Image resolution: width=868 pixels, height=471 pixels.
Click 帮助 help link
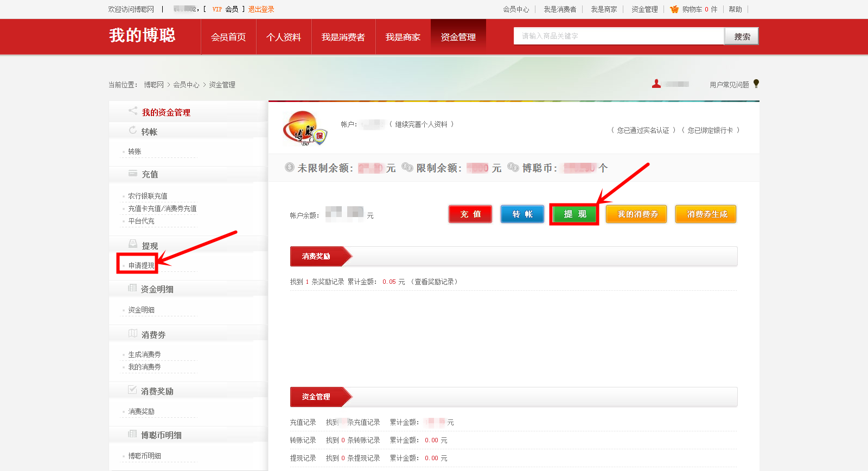click(x=735, y=9)
